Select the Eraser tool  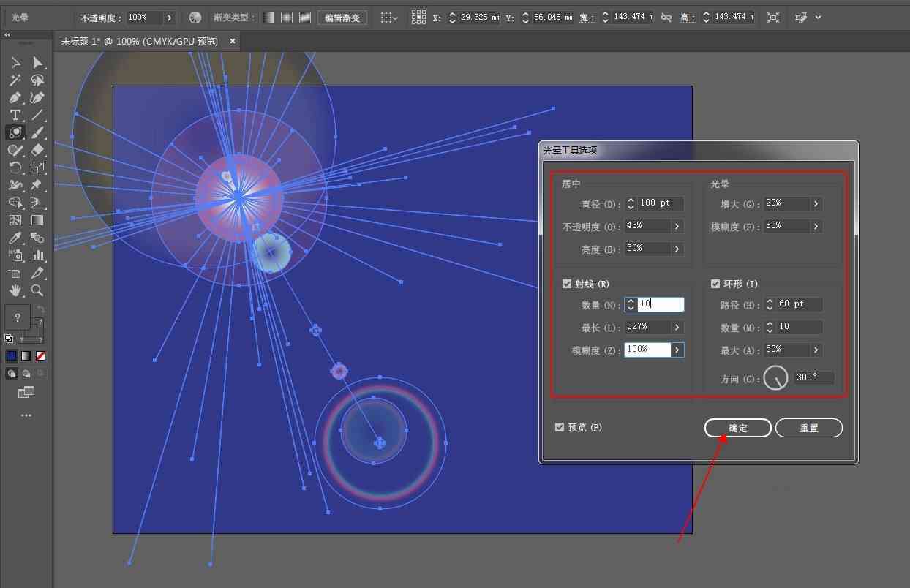click(x=37, y=151)
